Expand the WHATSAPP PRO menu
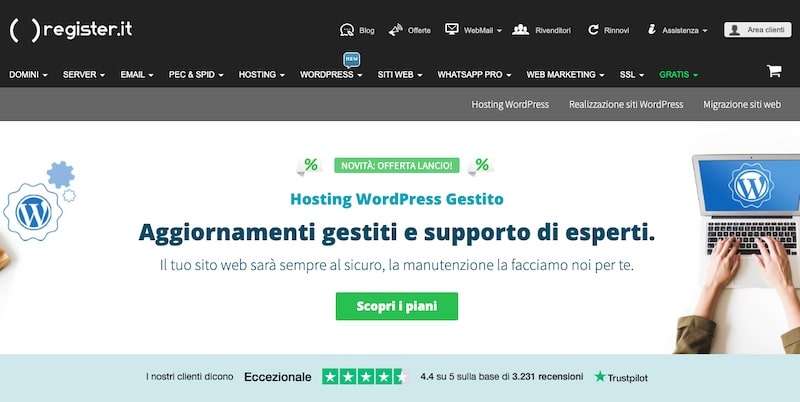Screen dimensions: 800x402 pos(474,74)
